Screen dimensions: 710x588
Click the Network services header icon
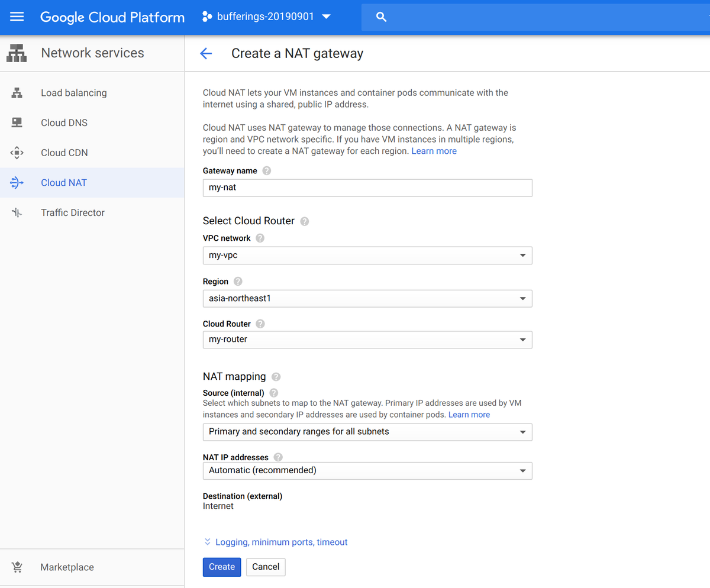pyautogui.click(x=17, y=53)
